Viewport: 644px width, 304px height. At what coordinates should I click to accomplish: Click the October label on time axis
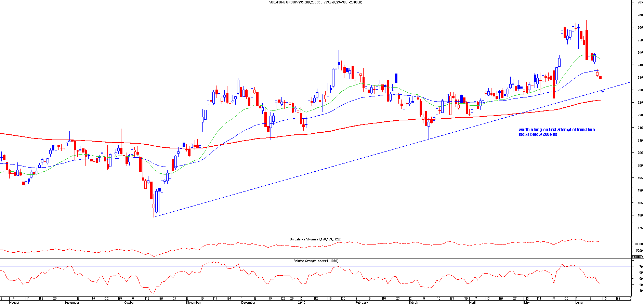[129, 302]
